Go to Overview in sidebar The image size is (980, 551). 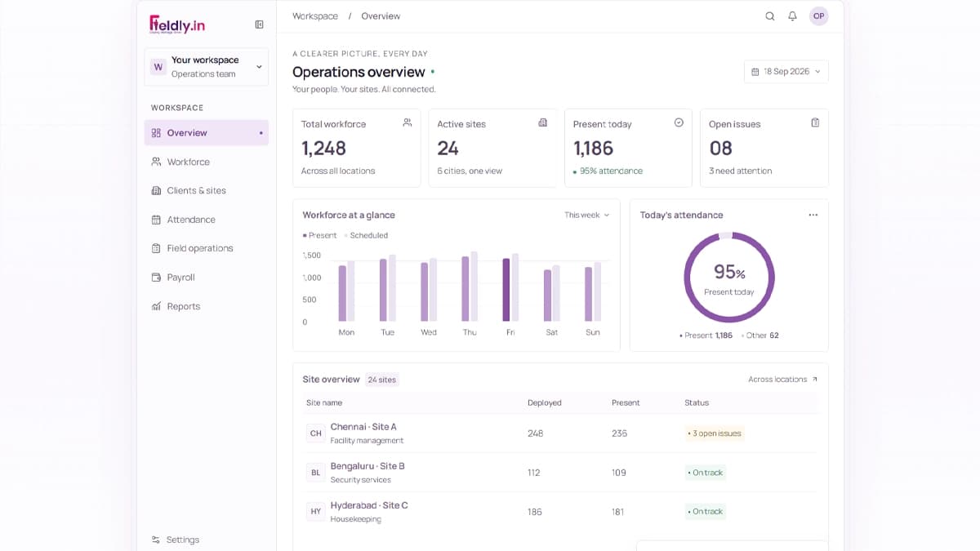(x=207, y=133)
